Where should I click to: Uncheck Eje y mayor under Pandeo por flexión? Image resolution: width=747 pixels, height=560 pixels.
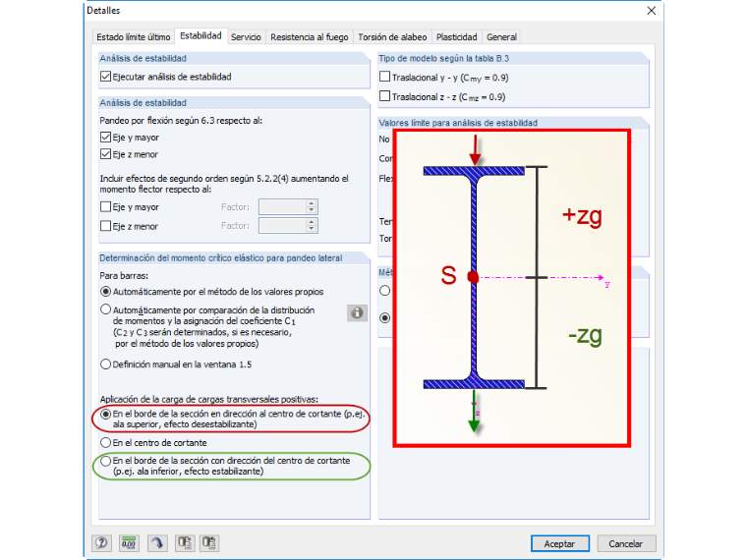105,138
